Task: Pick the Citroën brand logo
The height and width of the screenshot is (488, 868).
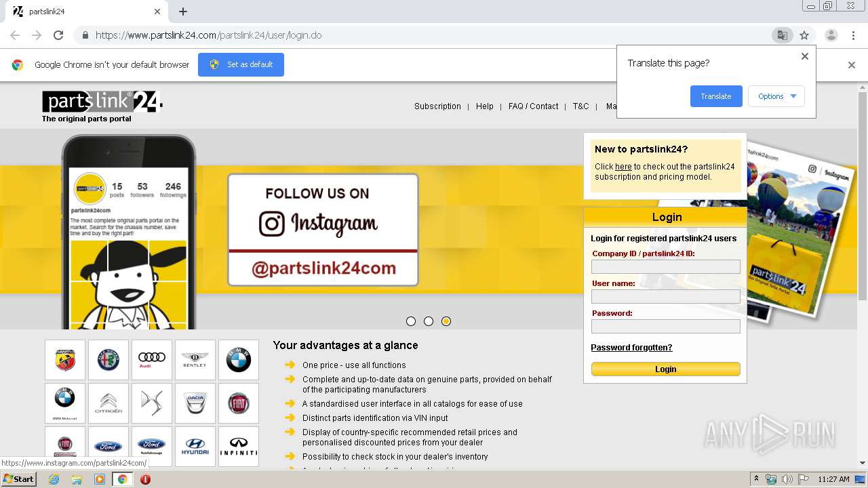Action: pos(108,403)
